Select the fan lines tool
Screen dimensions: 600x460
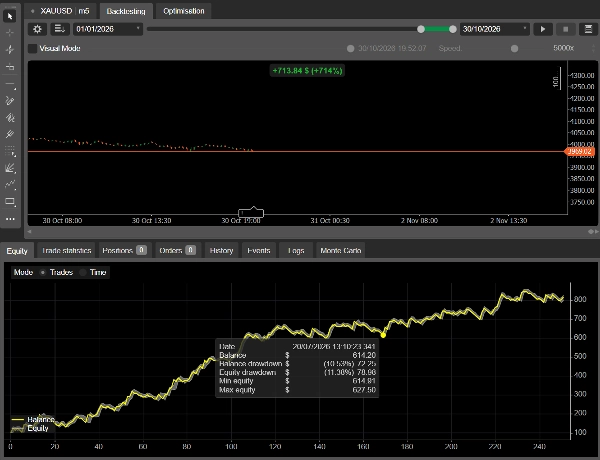[10, 168]
